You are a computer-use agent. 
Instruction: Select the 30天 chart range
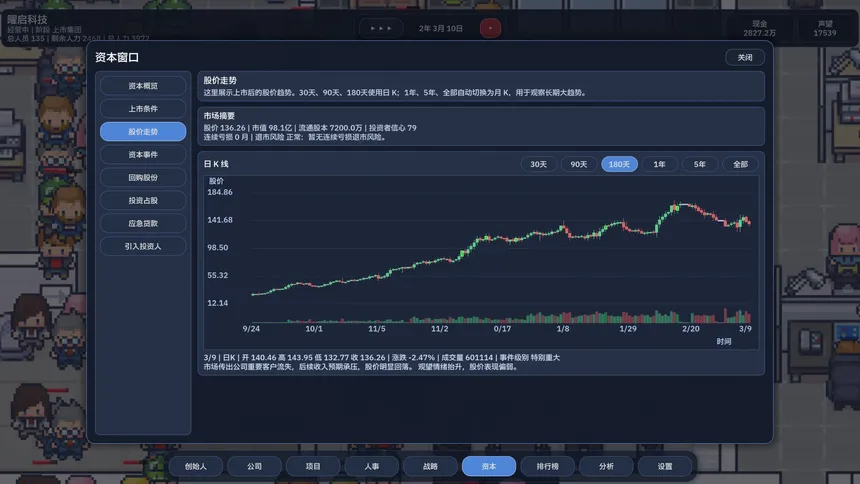click(x=538, y=164)
